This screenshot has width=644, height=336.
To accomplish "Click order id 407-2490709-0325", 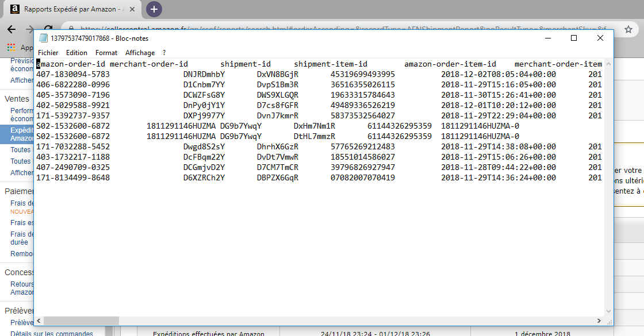I will point(72,167).
